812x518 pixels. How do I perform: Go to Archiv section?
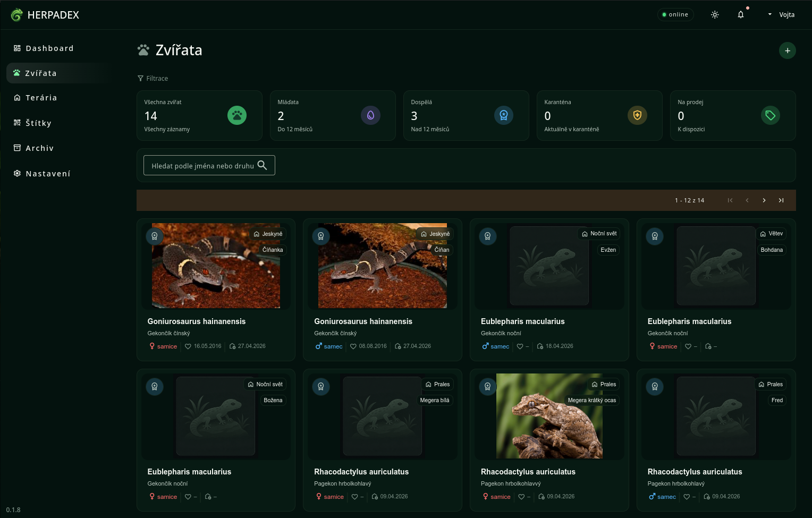point(39,148)
